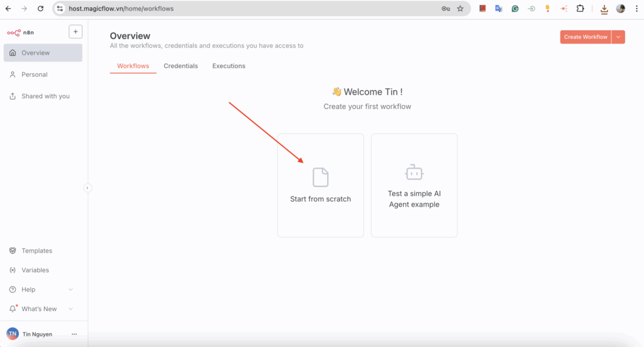Expand the Create Workflow dropdown arrow
The height and width of the screenshot is (347, 644).
coord(618,37)
